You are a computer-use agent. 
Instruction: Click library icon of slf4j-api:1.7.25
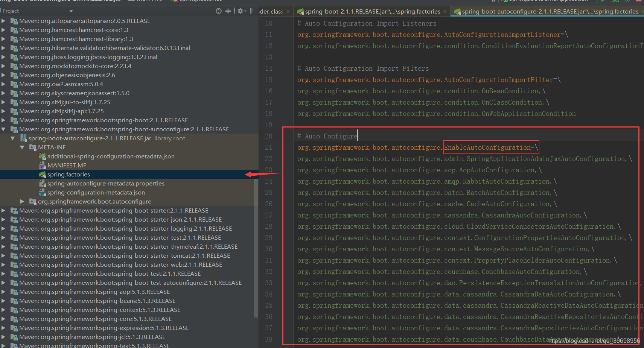click(x=14, y=111)
